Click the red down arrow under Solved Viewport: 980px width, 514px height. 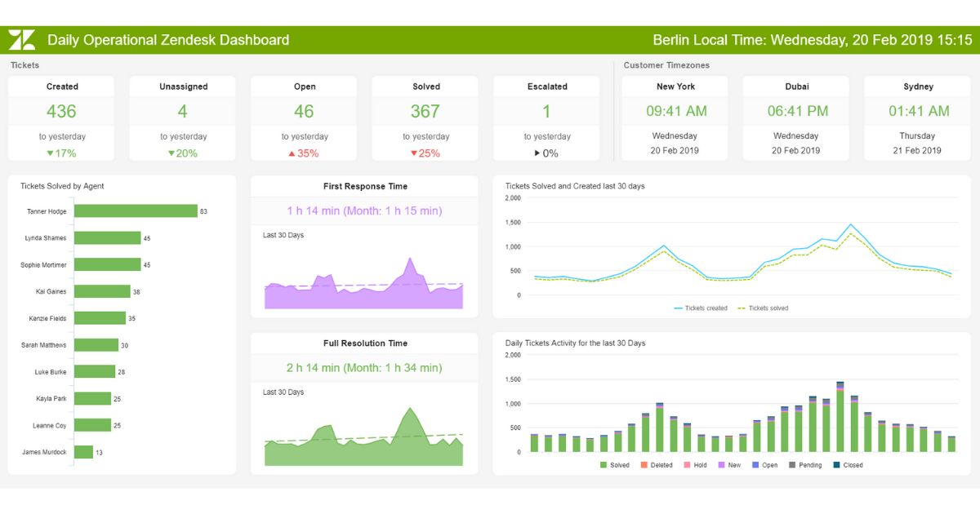[413, 153]
